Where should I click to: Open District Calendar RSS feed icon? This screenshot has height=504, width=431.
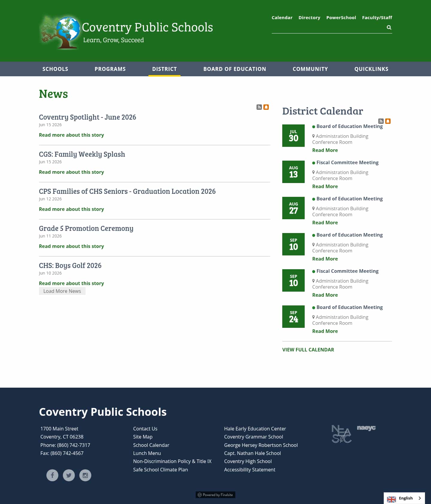[381, 121]
